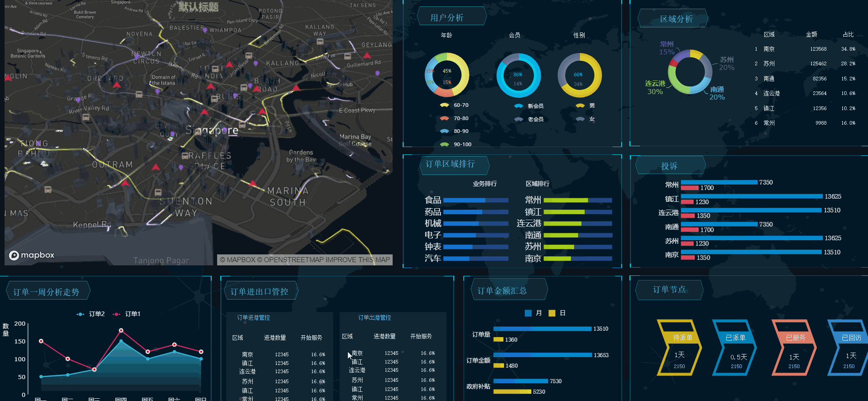The image size is (868, 401).
Task: Toggle the 月 legend in 订单金额汇总
Action: click(533, 313)
